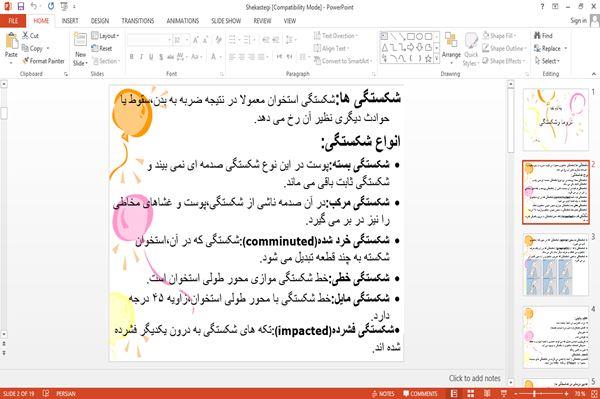The width and height of the screenshot is (600, 399).
Task: Switch to the SLIDE SHOW tab
Action: [226, 21]
